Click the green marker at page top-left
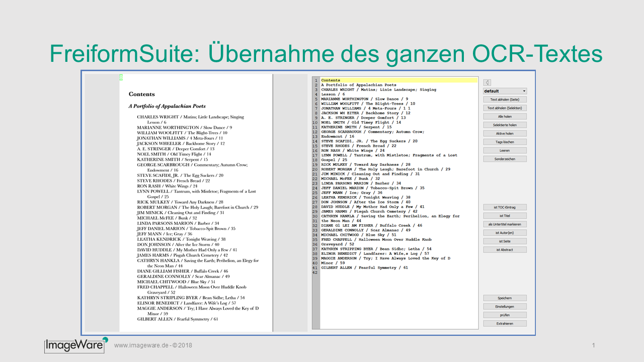This screenshot has height=362, width=644. [x=121, y=77]
